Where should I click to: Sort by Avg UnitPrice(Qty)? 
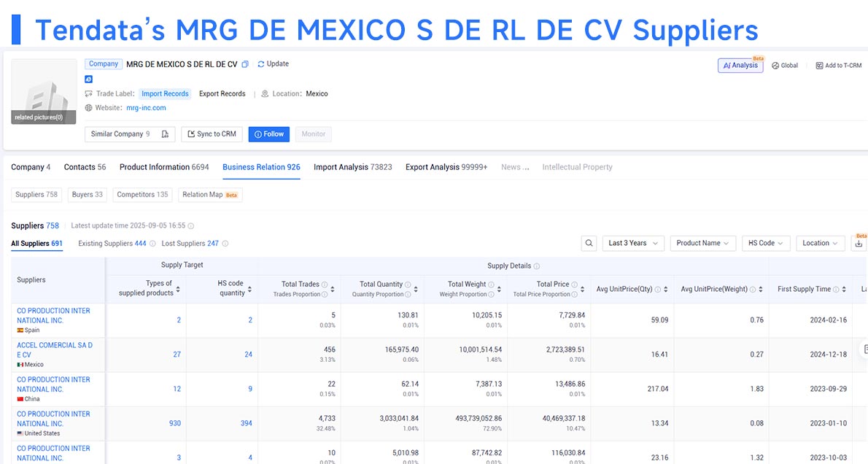tap(665, 290)
